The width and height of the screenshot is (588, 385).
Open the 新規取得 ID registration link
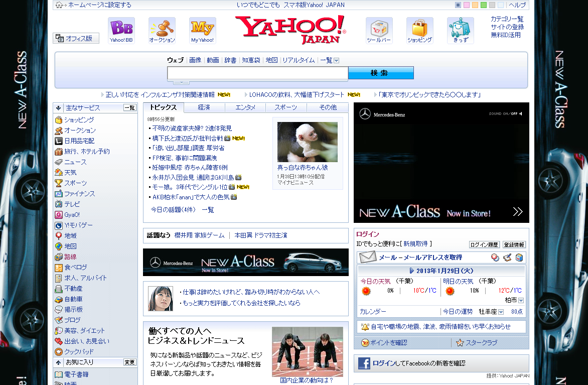[x=415, y=244]
